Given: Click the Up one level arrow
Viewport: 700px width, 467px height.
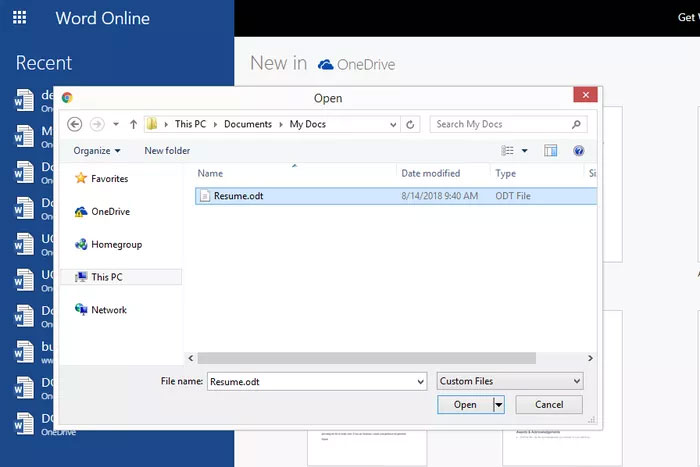Looking at the screenshot, I should click(x=133, y=125).
